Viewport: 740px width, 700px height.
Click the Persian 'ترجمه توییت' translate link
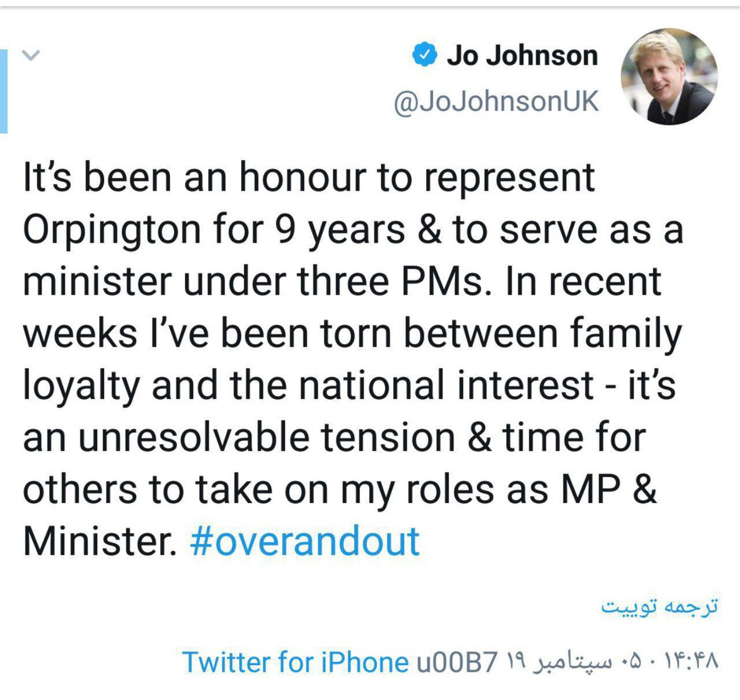[x=659, y=605]
